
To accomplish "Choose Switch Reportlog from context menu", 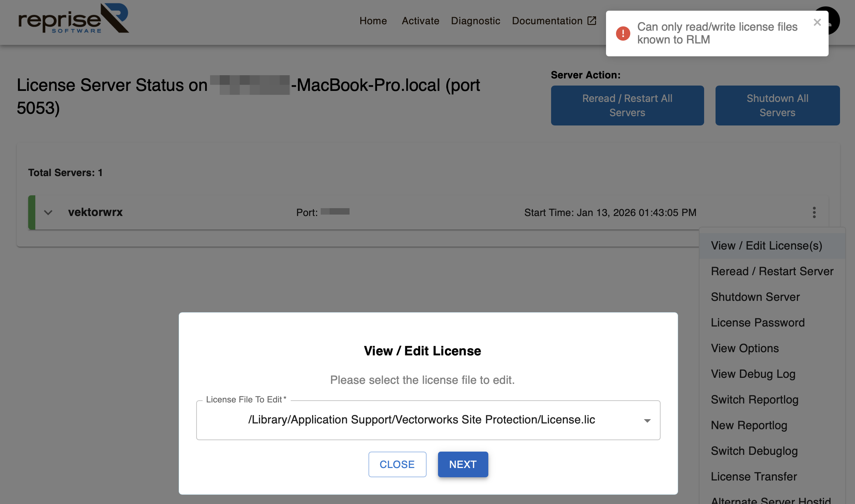I will click(x=754, y=400).
